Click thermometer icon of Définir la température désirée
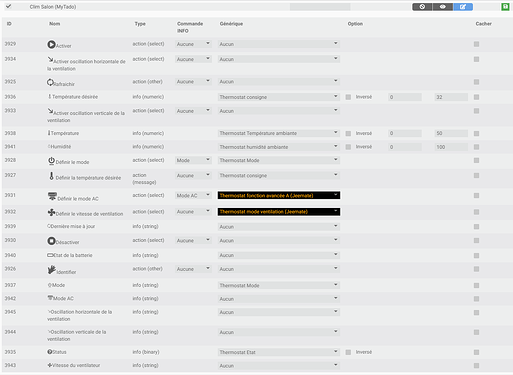The image size is (513, 375). [51, 176]
